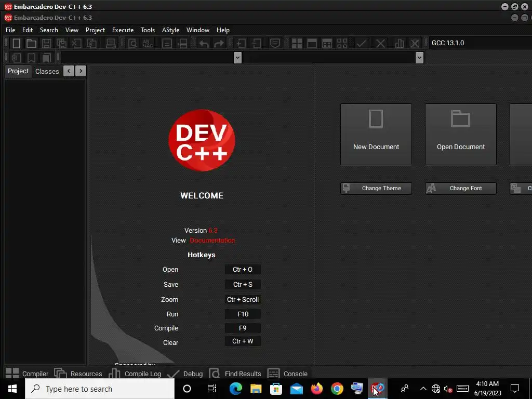Switch to the Project tab
The height and width of the screenshot is (399, 532).
18,71
